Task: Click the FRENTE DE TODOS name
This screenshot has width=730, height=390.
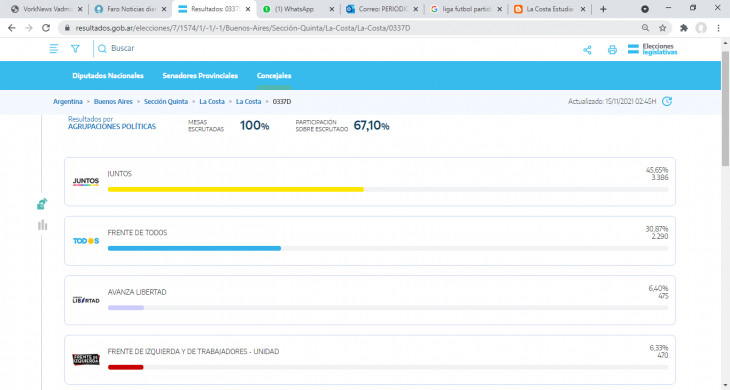Action: pyautogui.click(x=137, y=233)
